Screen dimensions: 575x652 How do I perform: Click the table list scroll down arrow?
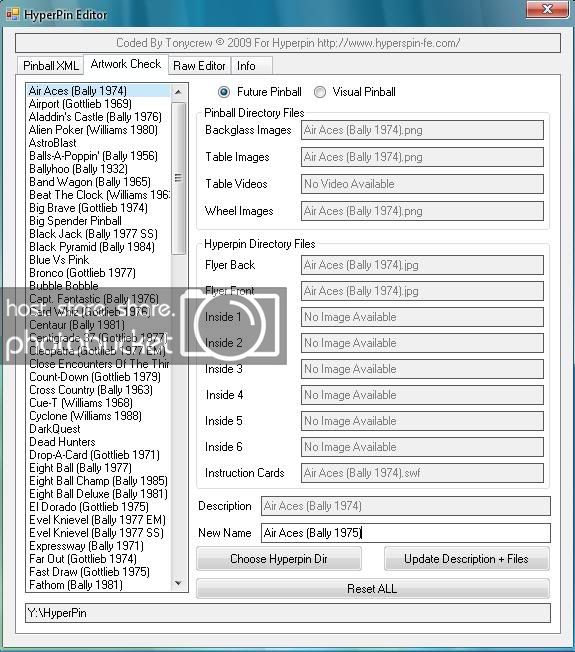pos(178,583)
